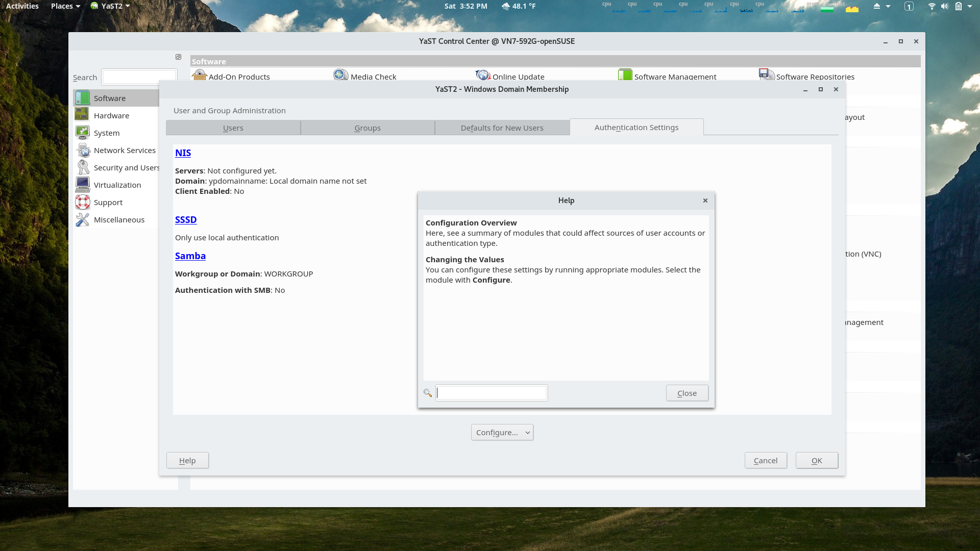The image size is (980, 551).
Task: Open the Media Check module icon
Action: coord(340,76)
